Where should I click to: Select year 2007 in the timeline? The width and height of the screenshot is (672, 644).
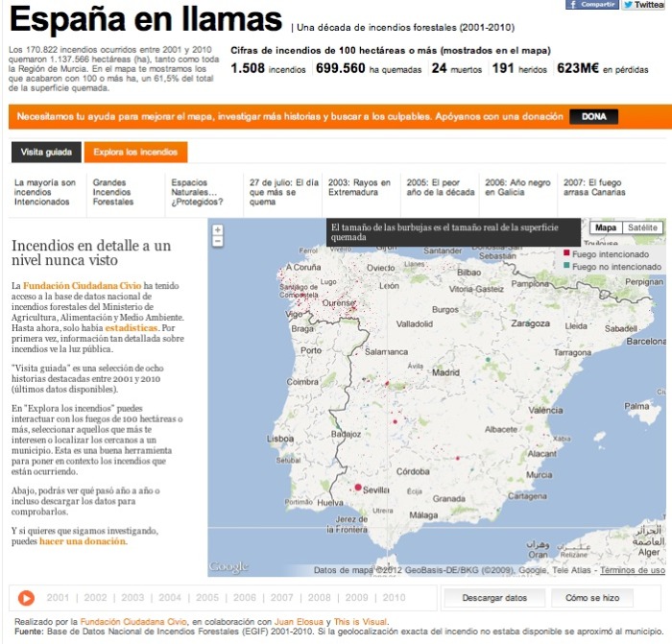click(281, 598)
